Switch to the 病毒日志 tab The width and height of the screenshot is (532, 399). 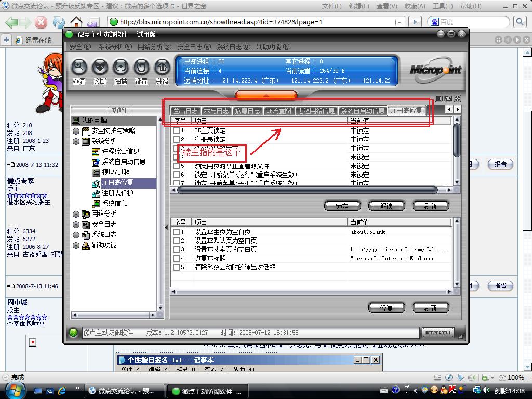coord(247,111)
